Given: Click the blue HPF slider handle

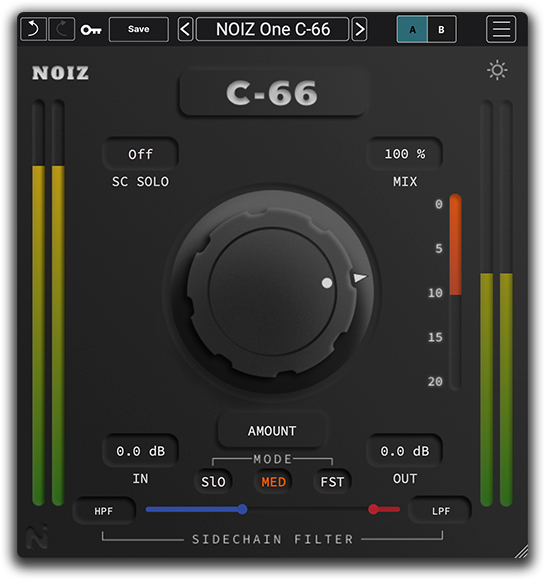Looking at the screenshot, I should (x=242, y=509).
